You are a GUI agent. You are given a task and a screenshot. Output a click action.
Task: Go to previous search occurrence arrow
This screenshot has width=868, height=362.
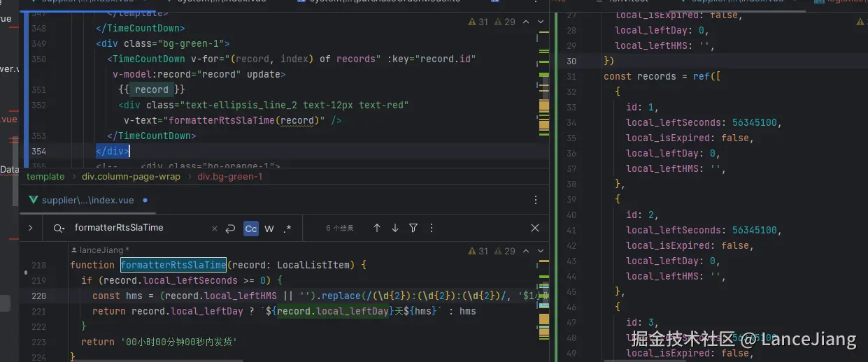tap(377, 228)
